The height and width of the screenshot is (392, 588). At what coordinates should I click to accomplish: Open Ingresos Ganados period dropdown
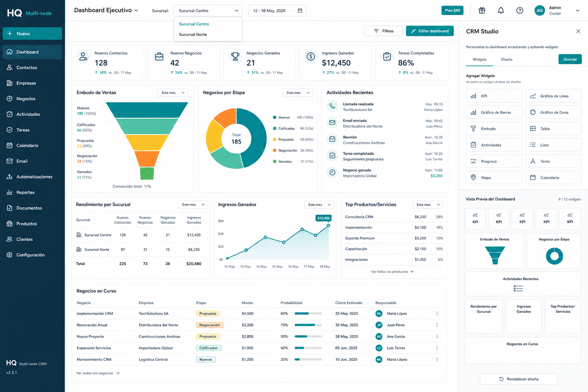pyautogui.click(x=319, y=205)
